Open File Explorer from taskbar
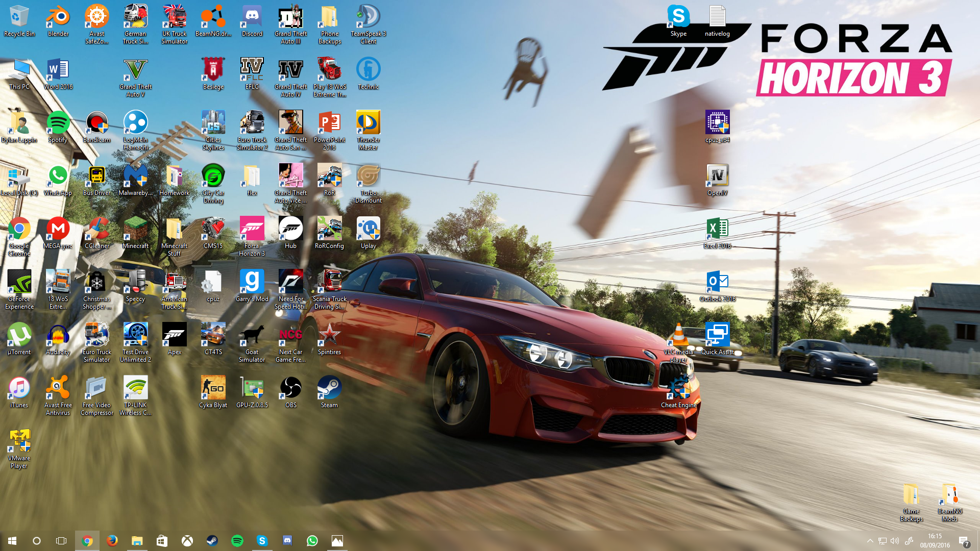The height and width of the screenshot is (551, 980). (137, 541)
